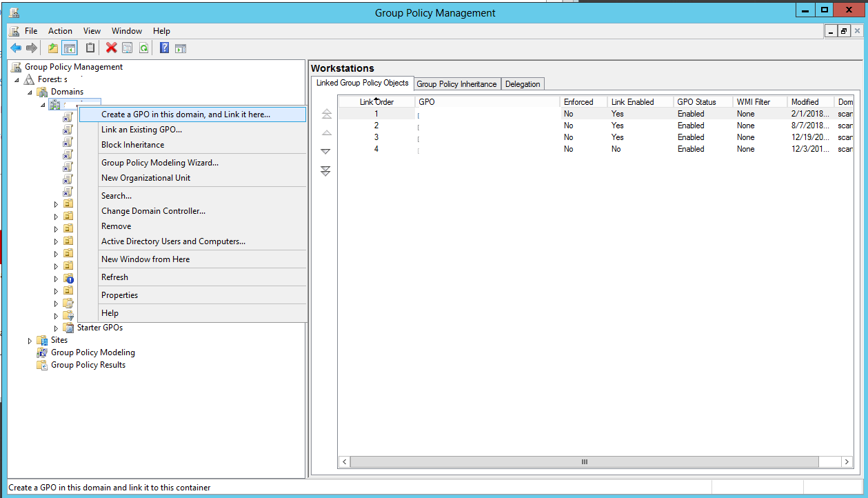Expand the OU marked with blue exclamation
This screenshot has height=498, width=868.
tap(56, 279)
